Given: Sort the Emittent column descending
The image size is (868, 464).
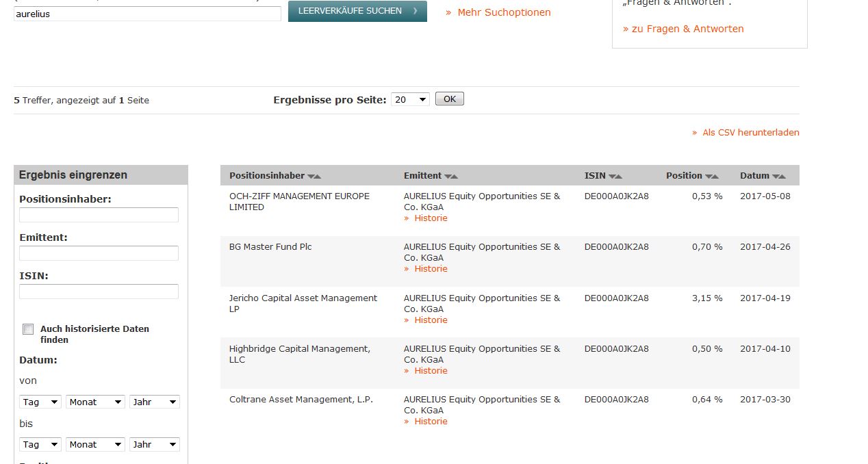Looking at the screenshot, I should pos(448,176).
